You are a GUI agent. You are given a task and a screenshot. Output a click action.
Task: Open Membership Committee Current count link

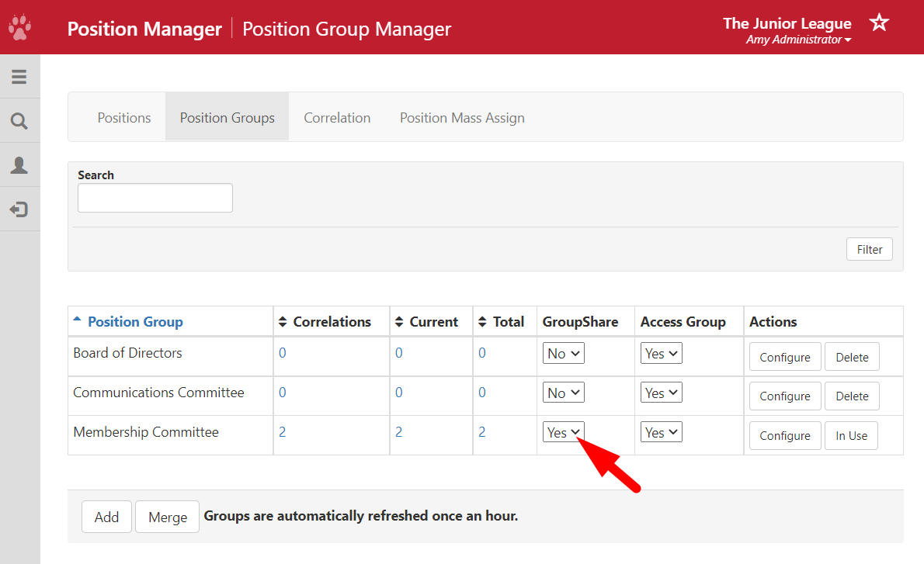click(399, 431)
